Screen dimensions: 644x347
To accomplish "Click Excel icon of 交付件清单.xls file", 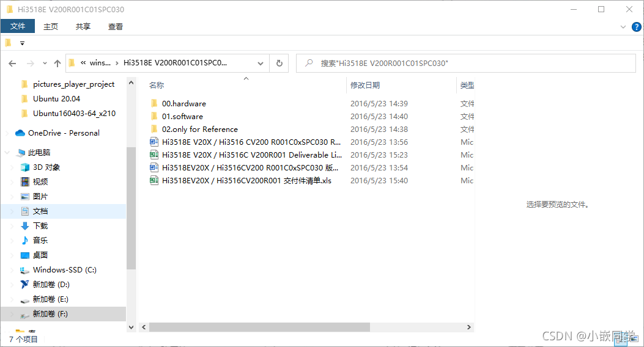I will click(x=154, y=180).
